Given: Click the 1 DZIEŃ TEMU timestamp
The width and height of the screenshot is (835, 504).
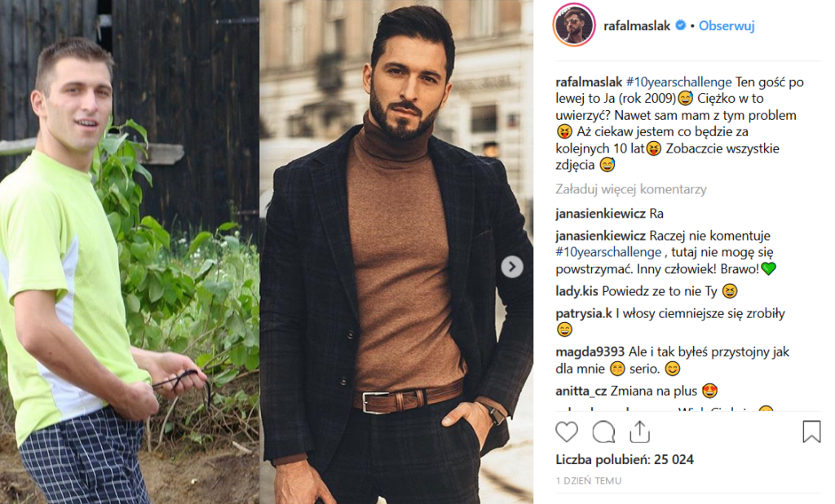Looking at the screenshot, I should pos(589,480).
